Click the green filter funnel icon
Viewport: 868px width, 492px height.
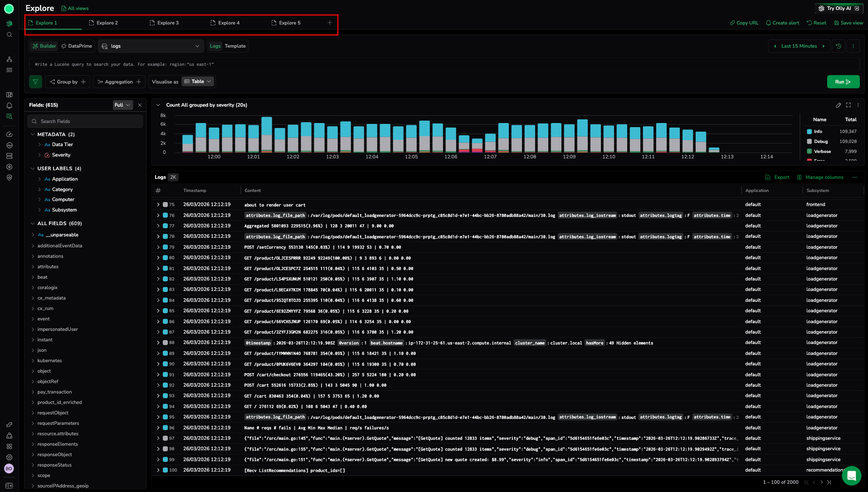[35, 82]
